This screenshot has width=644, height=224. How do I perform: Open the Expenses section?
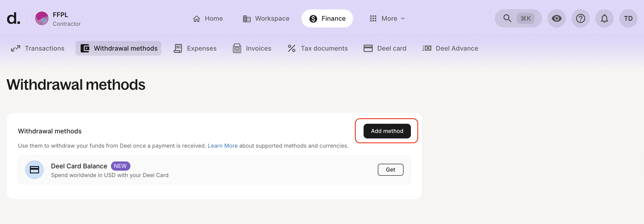pos(195,48)
